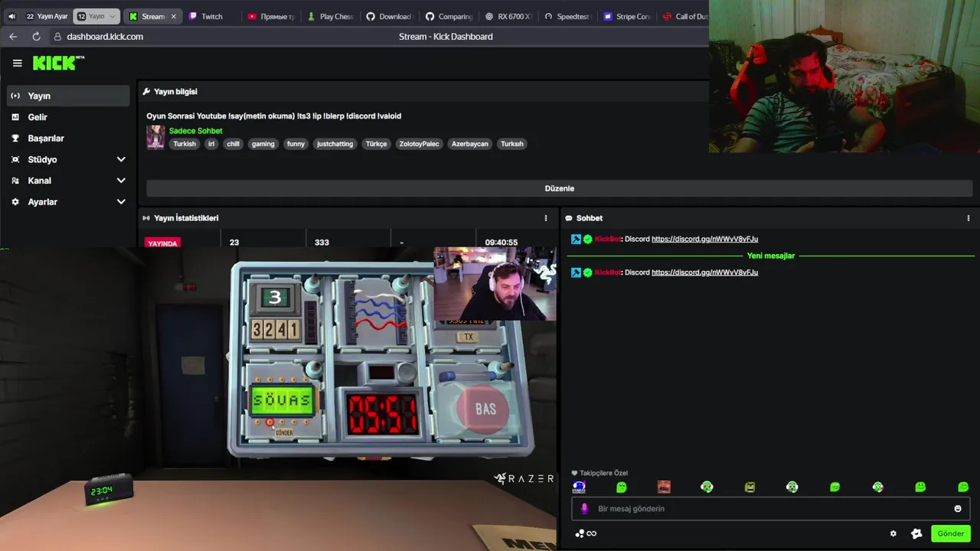This screenshot has width=980, height=551.
Task: Click the YouTube tab favicon
Action: 252,16
